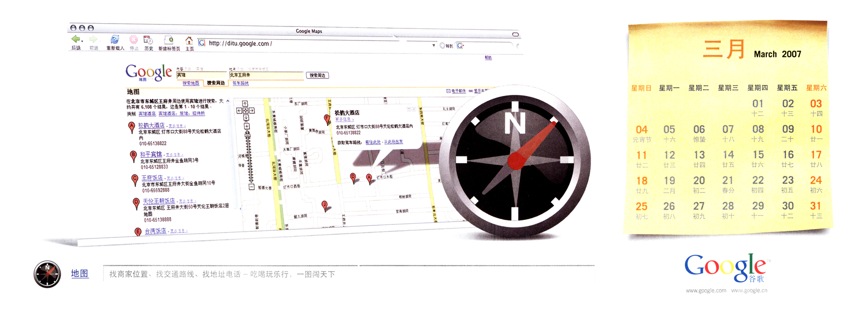The width and height of the screenshot is (868, 313).
Task: Go to the home page 主页 icon
Action: point(189,40)
